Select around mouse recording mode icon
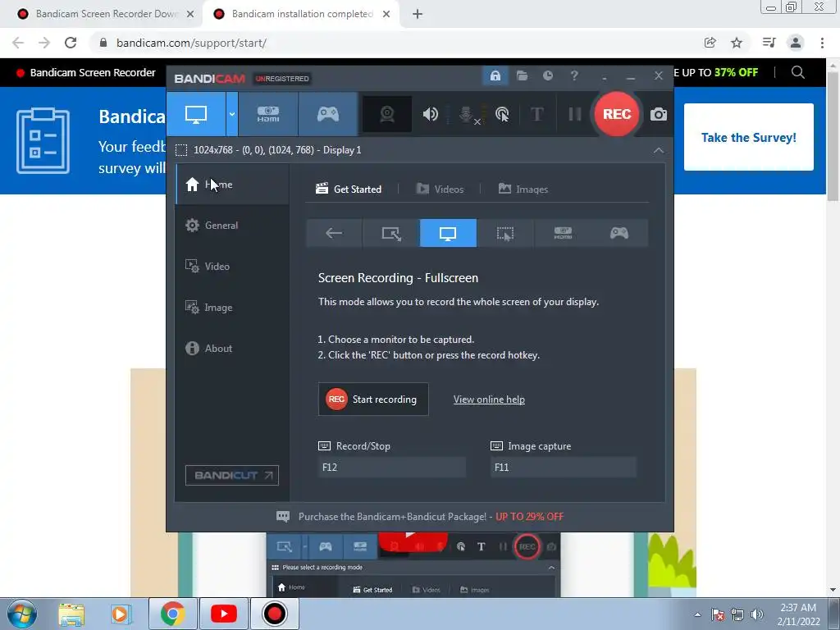Viewport: 840px width, 630px height. tap(505, 233)
